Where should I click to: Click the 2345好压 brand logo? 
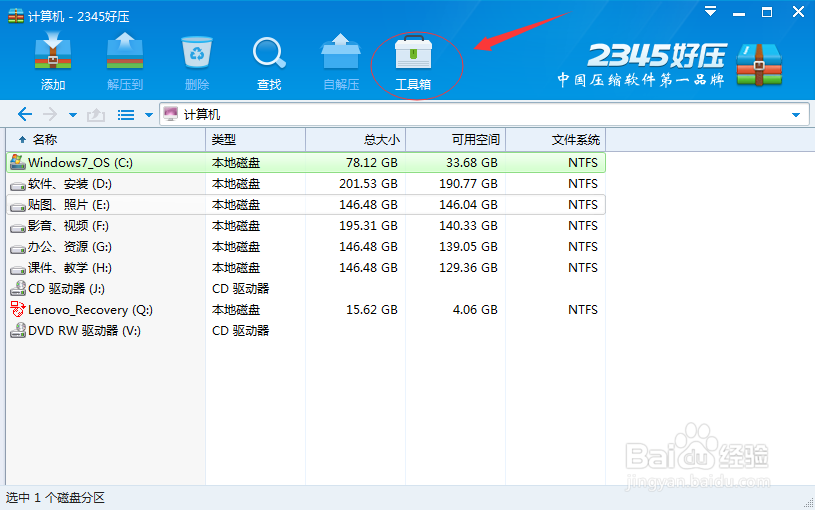(x=669, y=64)
